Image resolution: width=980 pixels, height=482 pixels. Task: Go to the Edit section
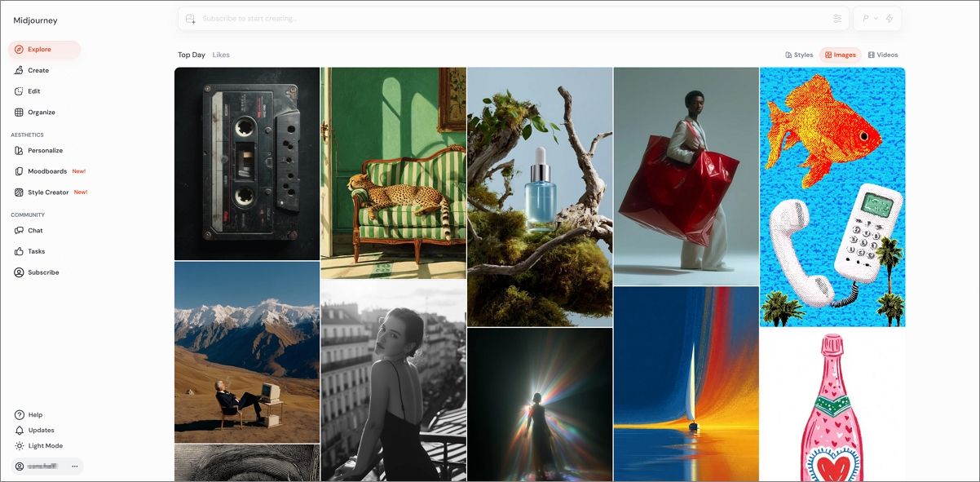33,91
